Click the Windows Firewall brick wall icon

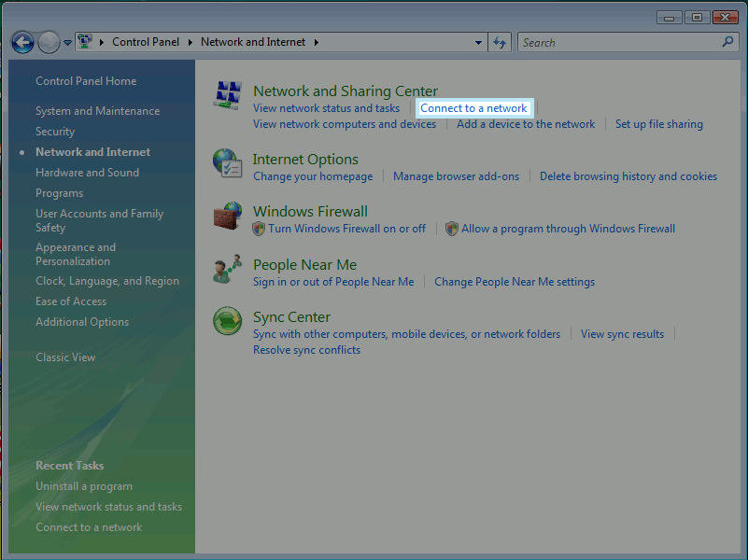pos(227,217)
